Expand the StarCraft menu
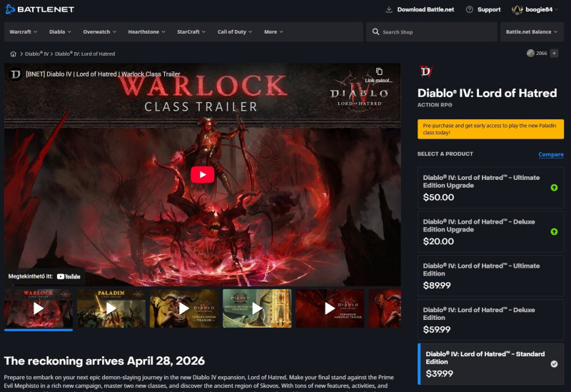571x392 pixels. click(x=191, y=31)
